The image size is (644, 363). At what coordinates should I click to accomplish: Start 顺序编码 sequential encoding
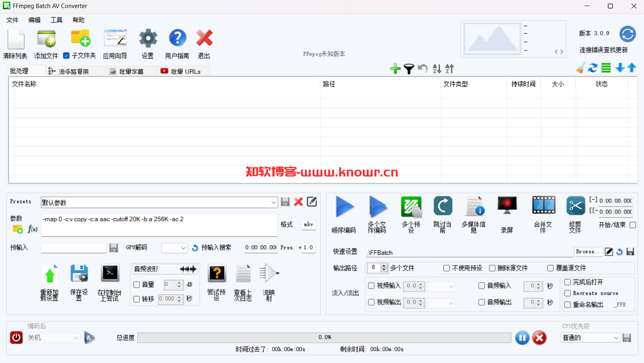tap(344, 207)
